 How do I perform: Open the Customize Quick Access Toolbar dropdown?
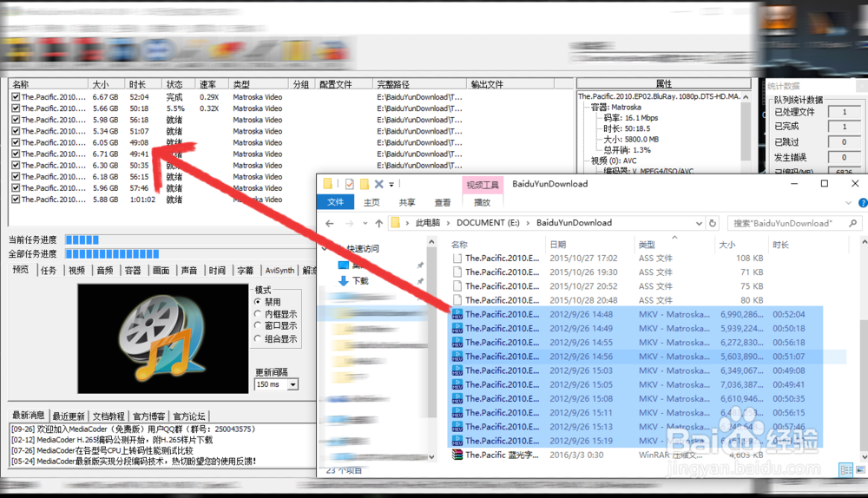point(391,184)
